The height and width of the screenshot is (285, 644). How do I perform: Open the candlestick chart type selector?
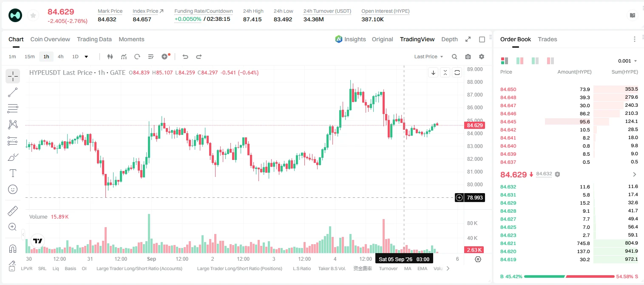[x=110, y=57]
